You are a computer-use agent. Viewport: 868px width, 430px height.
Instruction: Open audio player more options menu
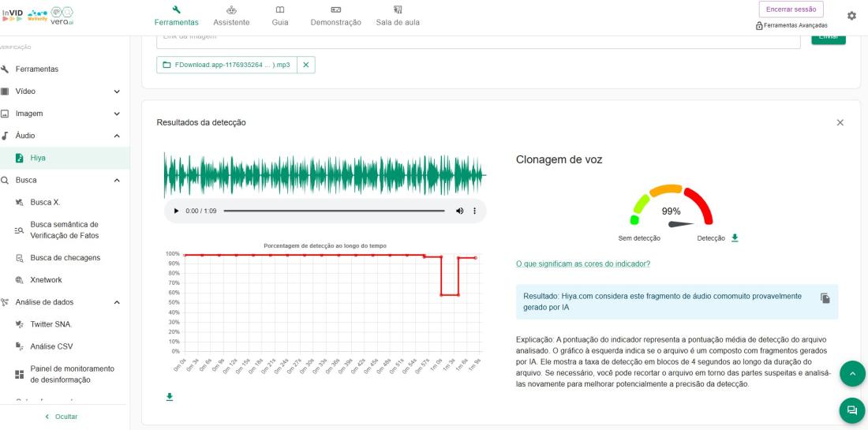pos(474,211)
